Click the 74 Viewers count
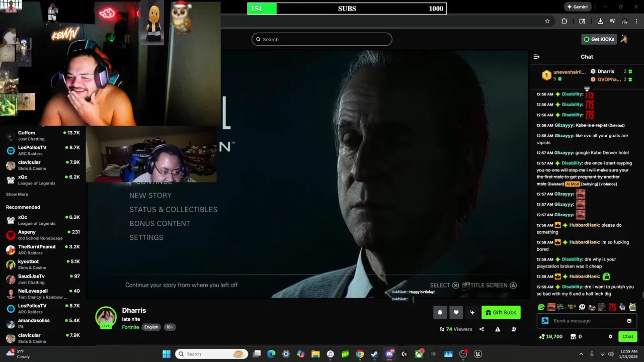 click(456, 329)
